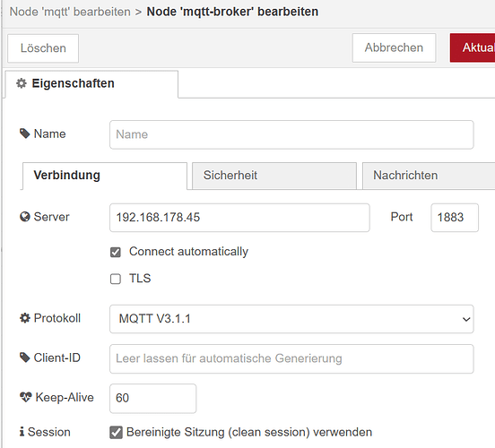Click the red Aktualisieren button
The height and width of the screenshot is (448, 495).
pos(473,48)
